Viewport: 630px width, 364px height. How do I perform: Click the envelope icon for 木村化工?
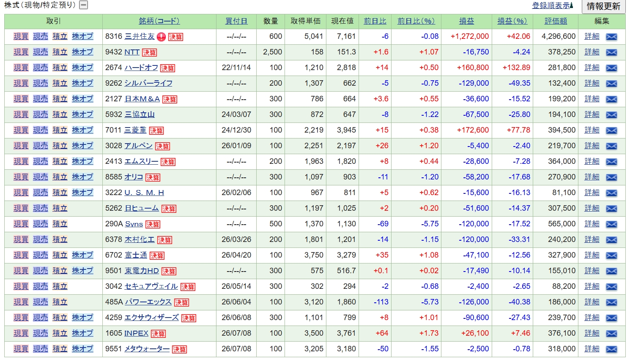point(611,240)
